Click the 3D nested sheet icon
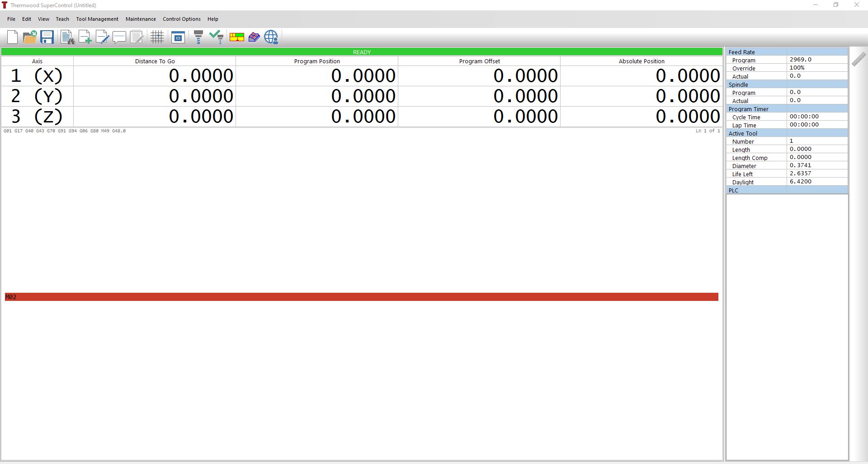The height and width of the screenshot is (464, 868). click(254, 37)
